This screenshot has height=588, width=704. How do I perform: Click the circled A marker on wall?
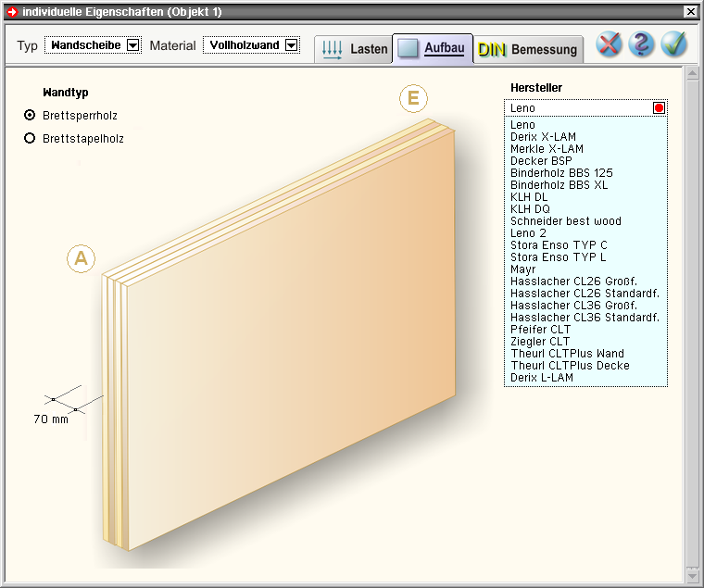coord(81,259)
